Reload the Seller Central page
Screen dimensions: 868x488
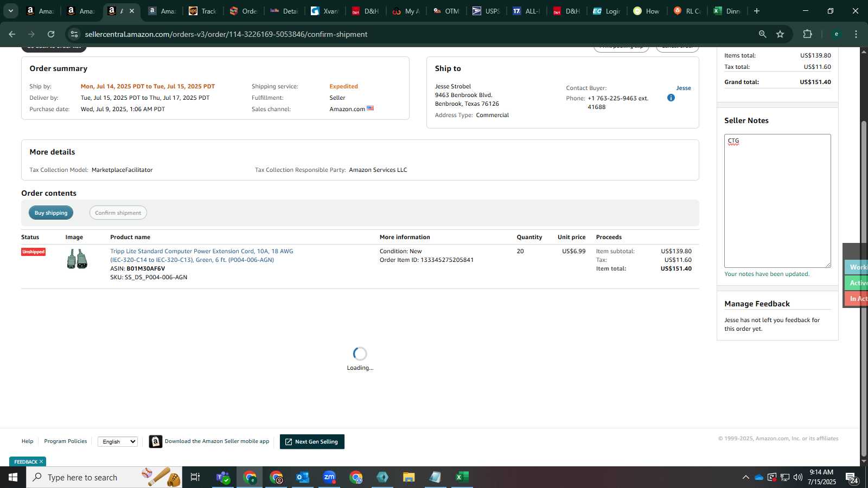tap(51, 34)
